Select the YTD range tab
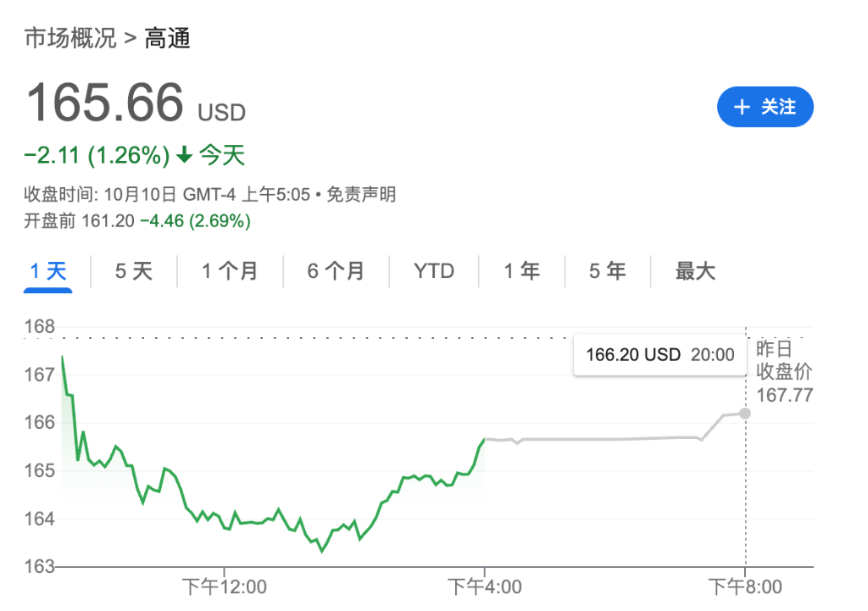 [434, 271]
